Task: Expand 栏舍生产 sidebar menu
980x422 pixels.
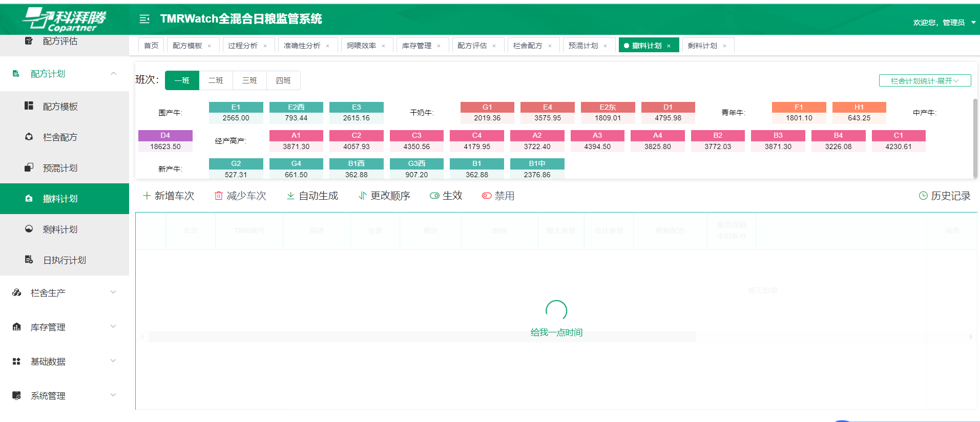Action: click(64, 293)
